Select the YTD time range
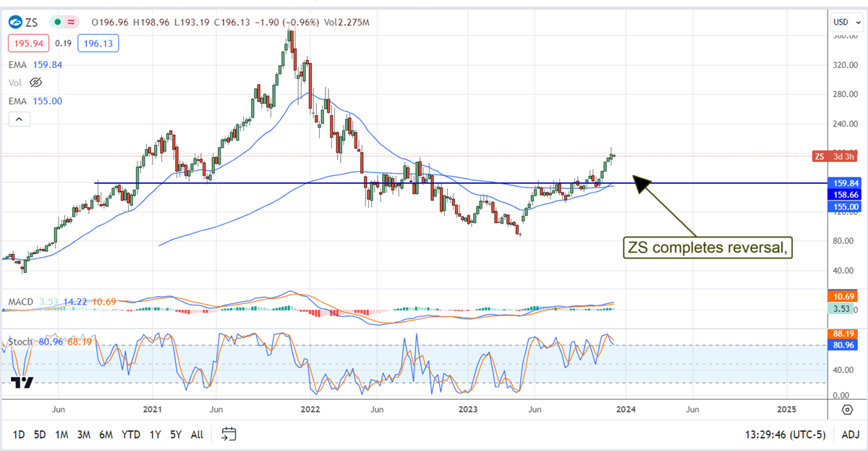868x451 pixels. pyautogui.click(x=131, y=434)
